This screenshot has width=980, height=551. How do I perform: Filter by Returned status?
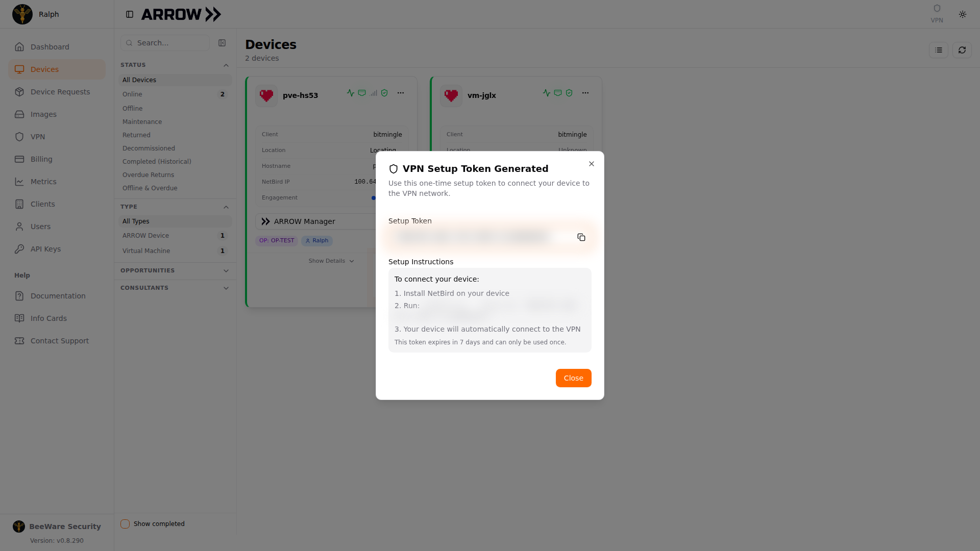175,135
